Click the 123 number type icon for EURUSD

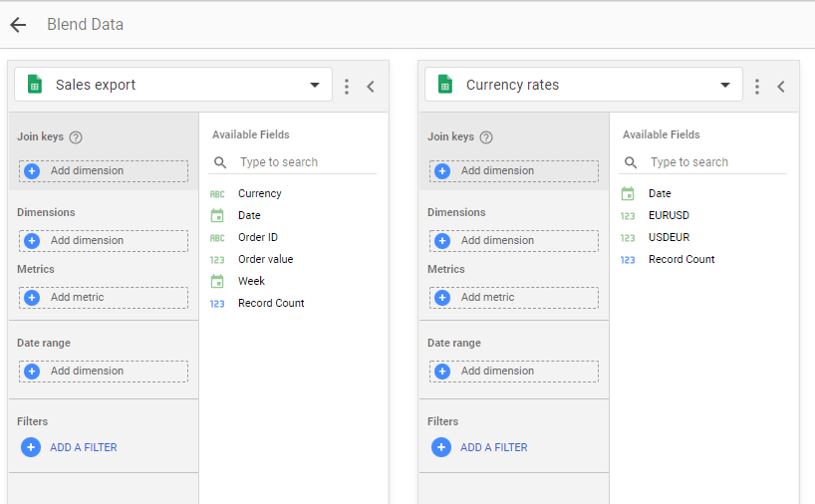(628, 216)
